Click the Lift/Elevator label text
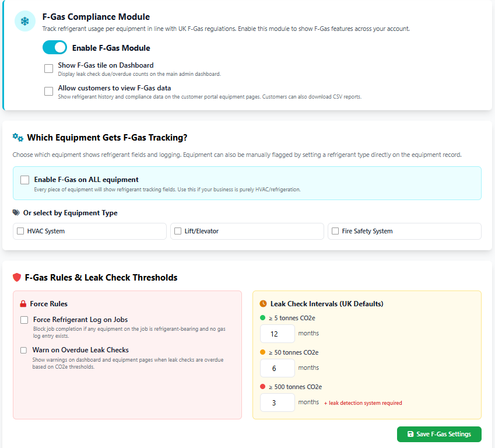Screen dimensions: 495x448 pos(201,231)
